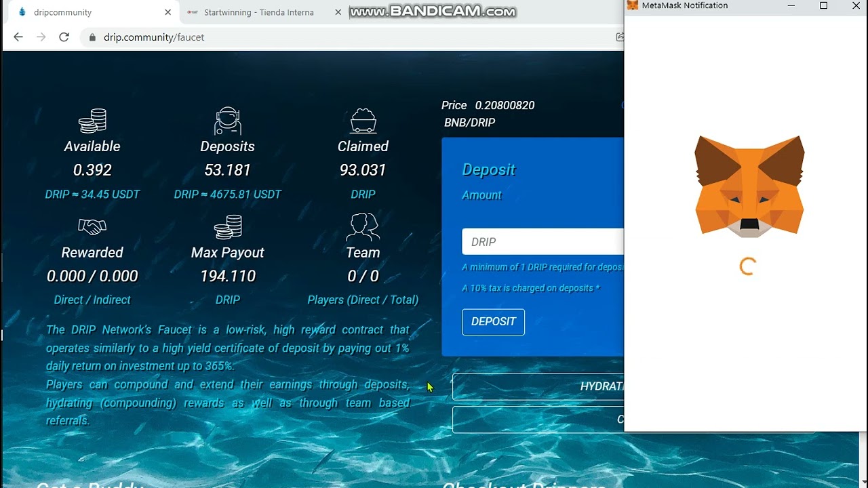Maximize the MetaMask Notification window

click(823, 5)
